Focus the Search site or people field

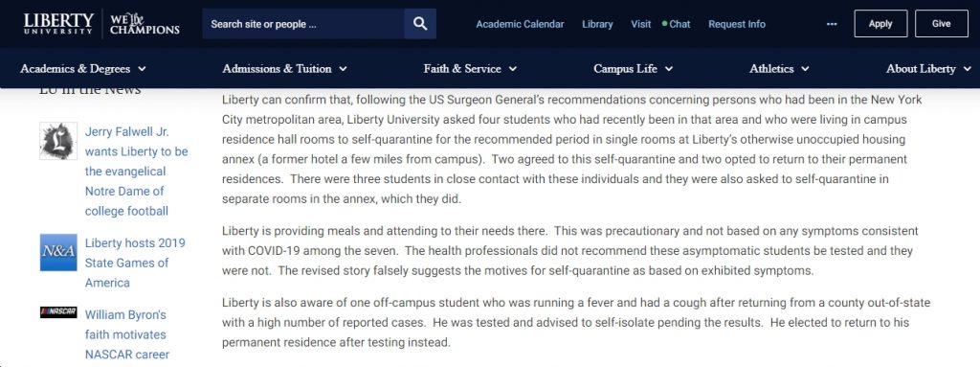[303, 24]
